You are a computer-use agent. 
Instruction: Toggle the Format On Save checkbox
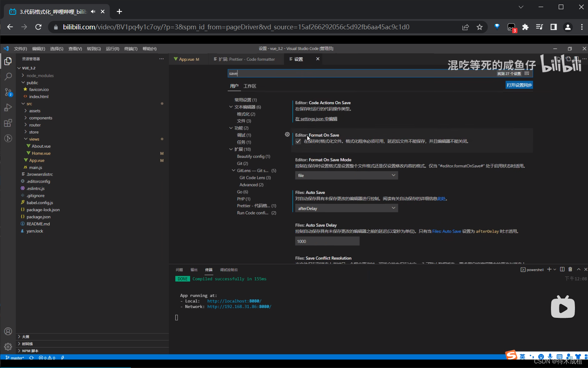click(x=298, y=141)
